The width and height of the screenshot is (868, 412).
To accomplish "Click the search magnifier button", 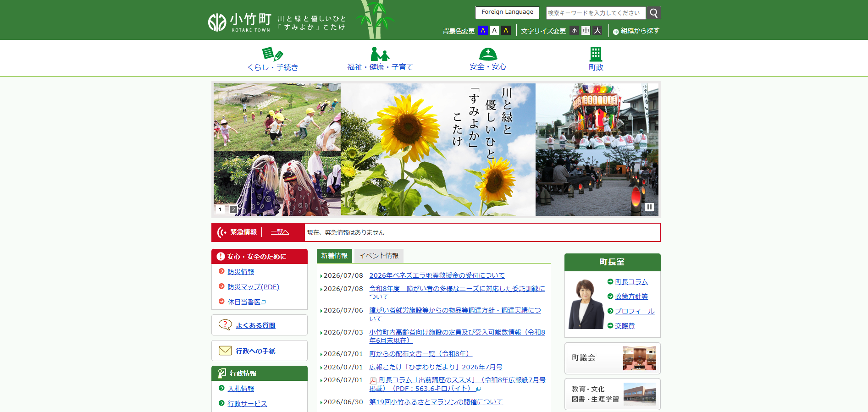I will pyautogui.click(x=653, y=13).
